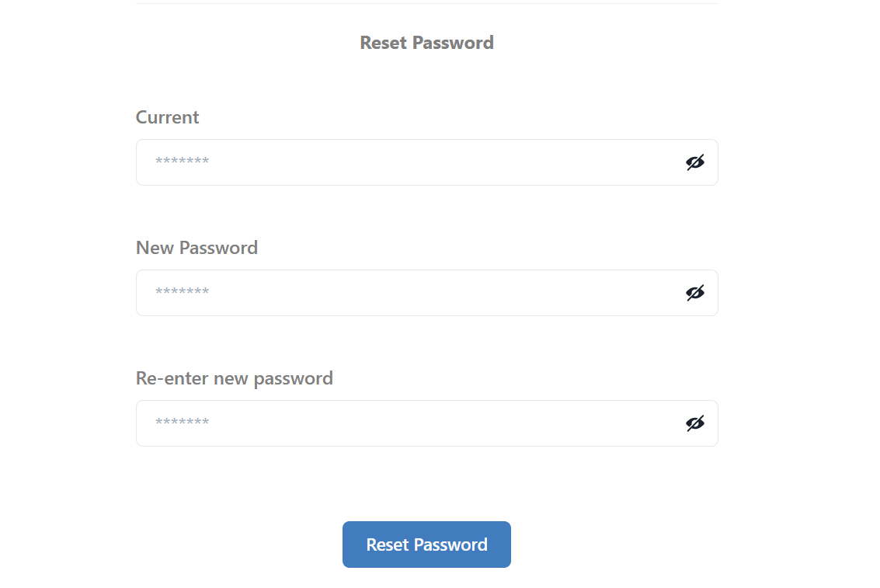
Task: Show the Current password using eye icon
Action: pyautogui.click(x=695, y=162)
